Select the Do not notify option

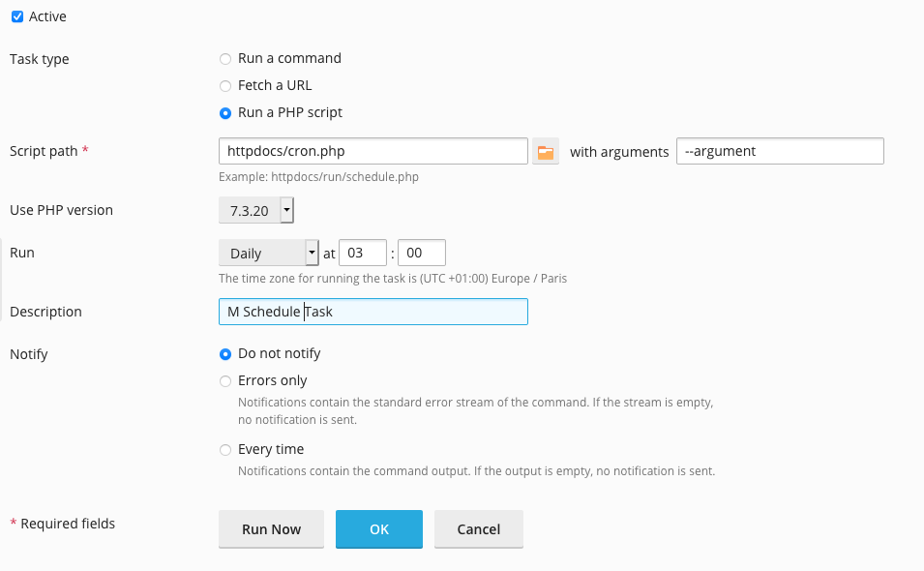[225, 354]
